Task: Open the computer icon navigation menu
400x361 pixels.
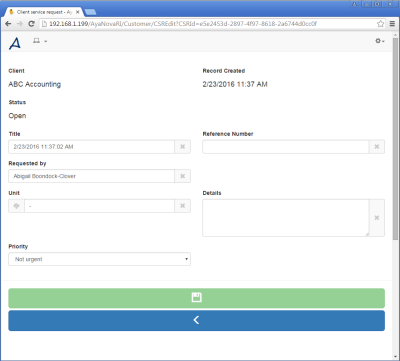Action: pos(40,41)
